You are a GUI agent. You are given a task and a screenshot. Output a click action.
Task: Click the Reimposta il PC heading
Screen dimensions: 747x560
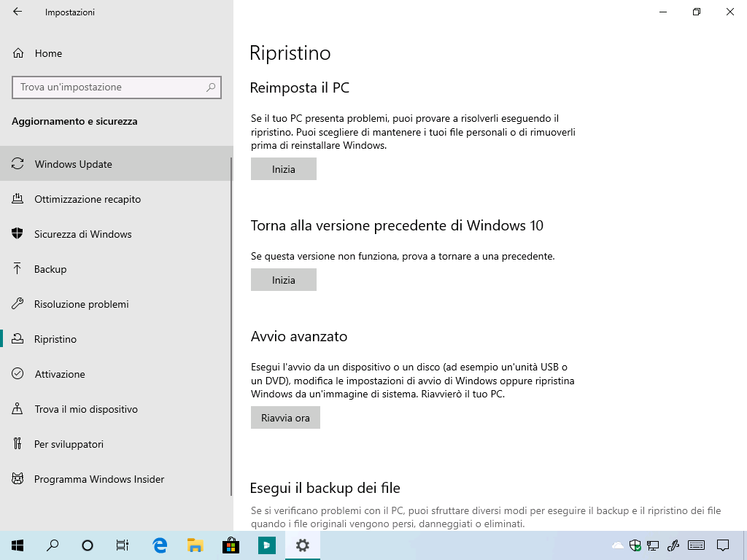click(x=300, y=87)
